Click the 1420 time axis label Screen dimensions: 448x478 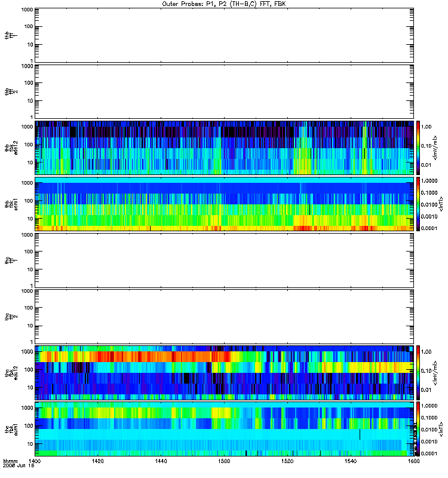point(97,461)
